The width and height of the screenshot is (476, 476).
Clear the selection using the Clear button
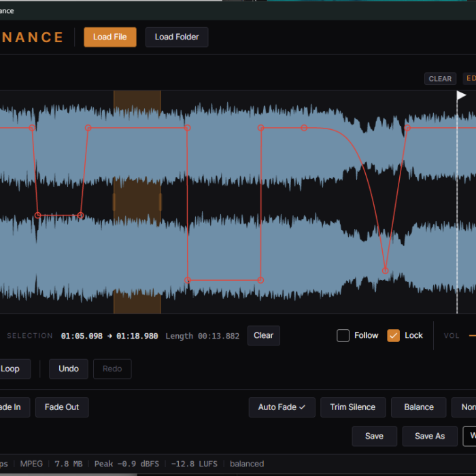coord(264,335)
